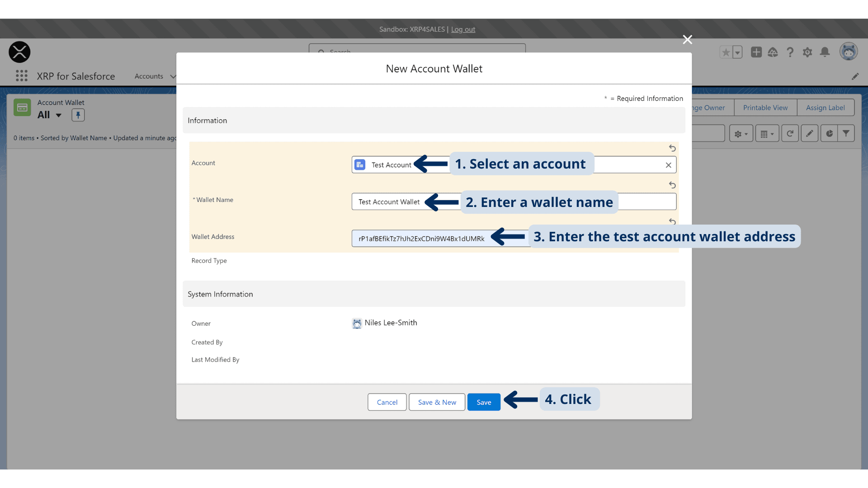Click the Niles Lee-Smith owner avatar
The width and height of the screenshot is (868, 488).
(x=357, y=324)
